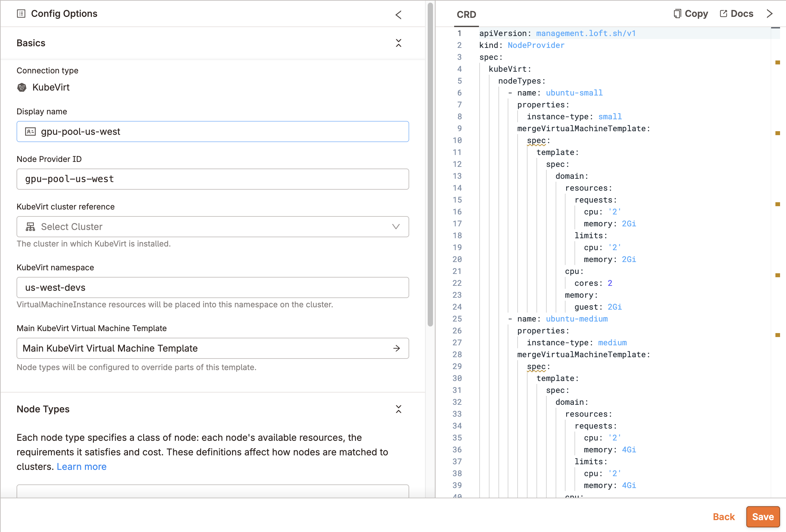Viewport: 786px width, 532px height.
Task: Click the underlined 'spec' on line 29
Action: point(536,366)
